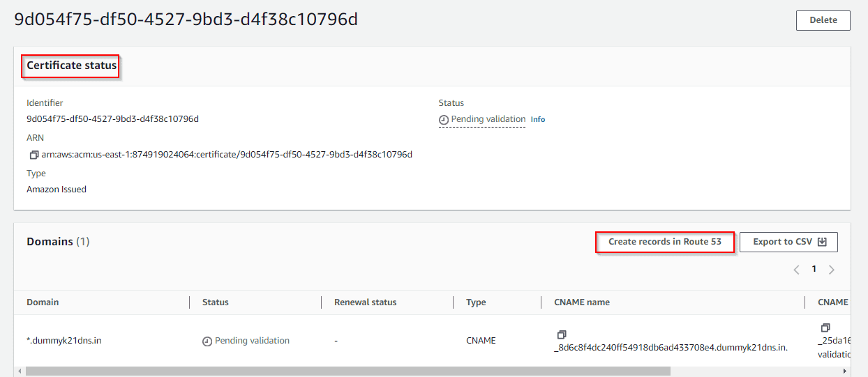This screenshot has height=377, width=868.
Task: Open the Info link next to status
Action: pos(537,120)
